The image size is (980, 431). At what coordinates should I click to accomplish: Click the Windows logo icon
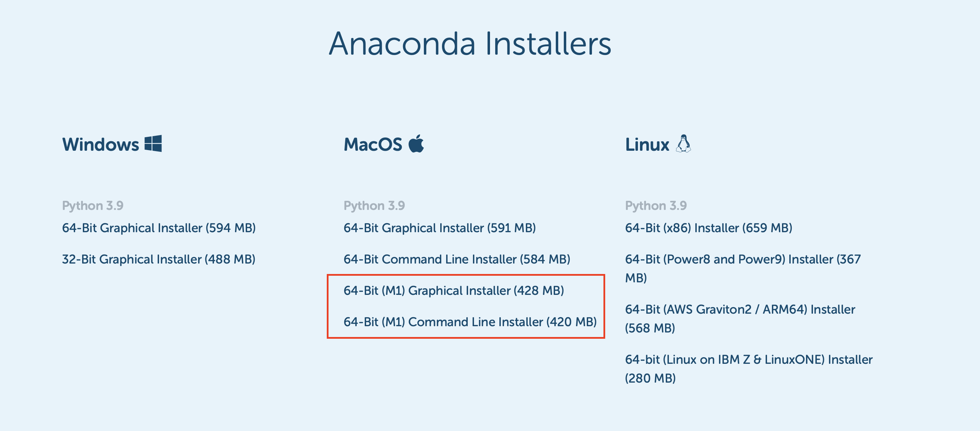[153, 143]
